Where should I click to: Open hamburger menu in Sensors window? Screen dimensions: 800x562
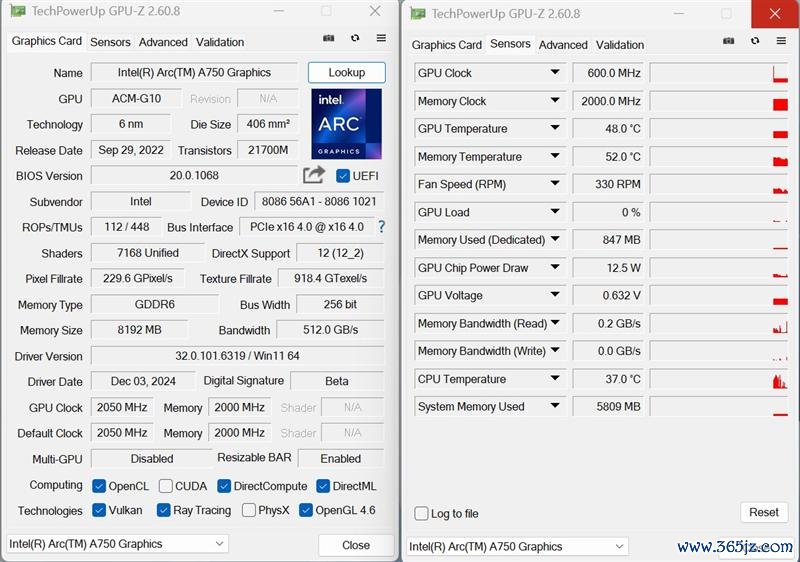(781, 40)
